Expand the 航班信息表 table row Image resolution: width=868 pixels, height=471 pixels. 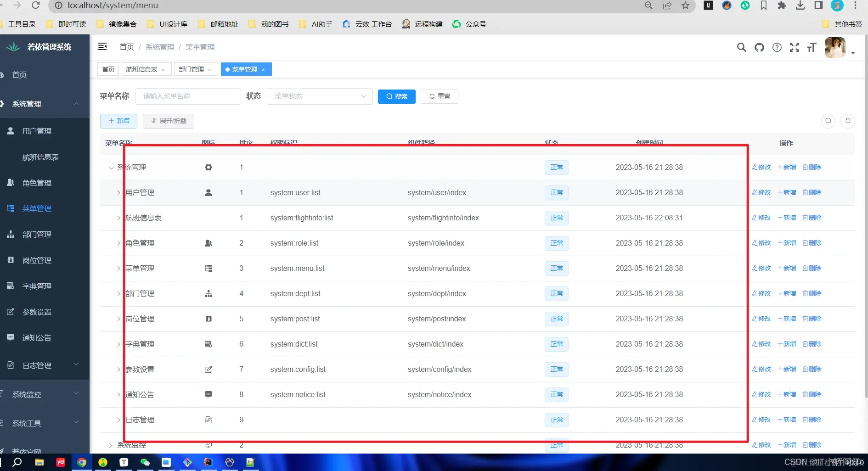click(118, 218)
